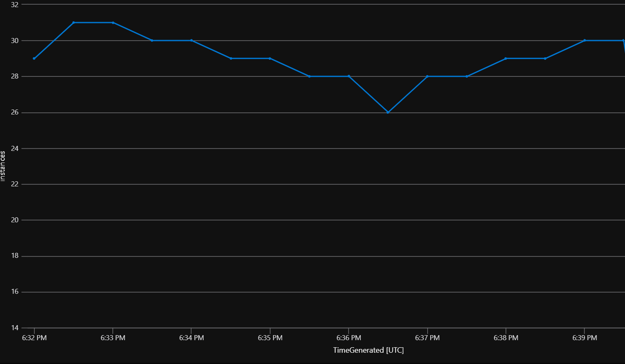Image resolution: width=625 pixels, height=364 pixels.
Task: Click the 'TimeGenerated [UTC]' axis title
Action: click(x=368, y=350)
